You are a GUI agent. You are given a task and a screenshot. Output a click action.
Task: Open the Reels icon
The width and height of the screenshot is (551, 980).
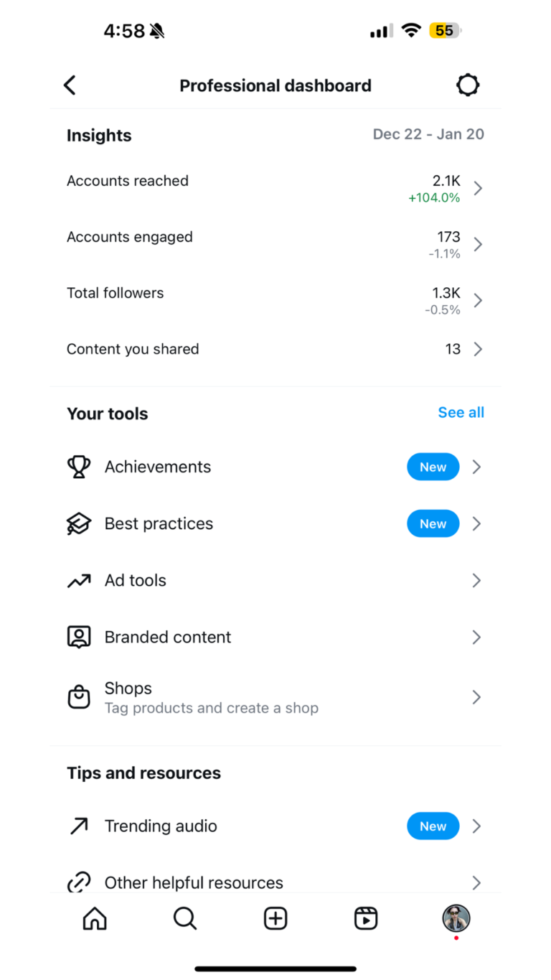pos(366,918)
